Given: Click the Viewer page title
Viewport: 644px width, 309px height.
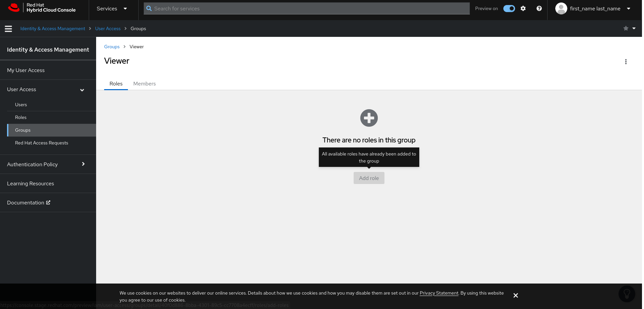Looking at the screenshot, I should 117,61.
